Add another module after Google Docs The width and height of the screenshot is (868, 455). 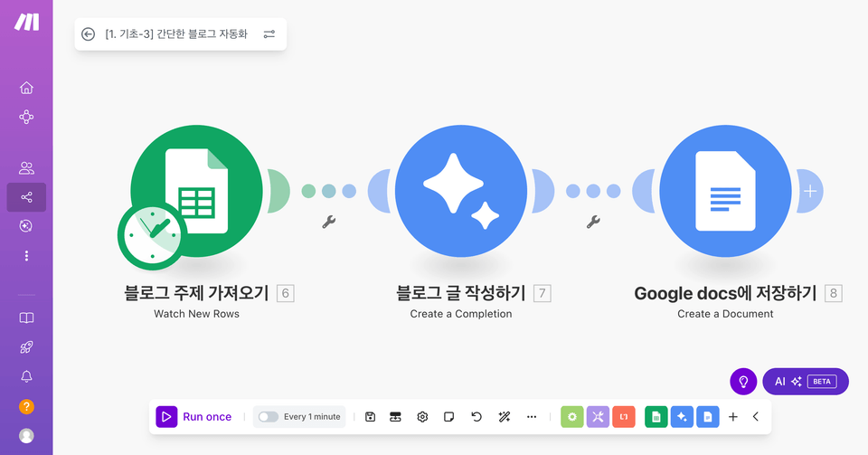[810, 192]
